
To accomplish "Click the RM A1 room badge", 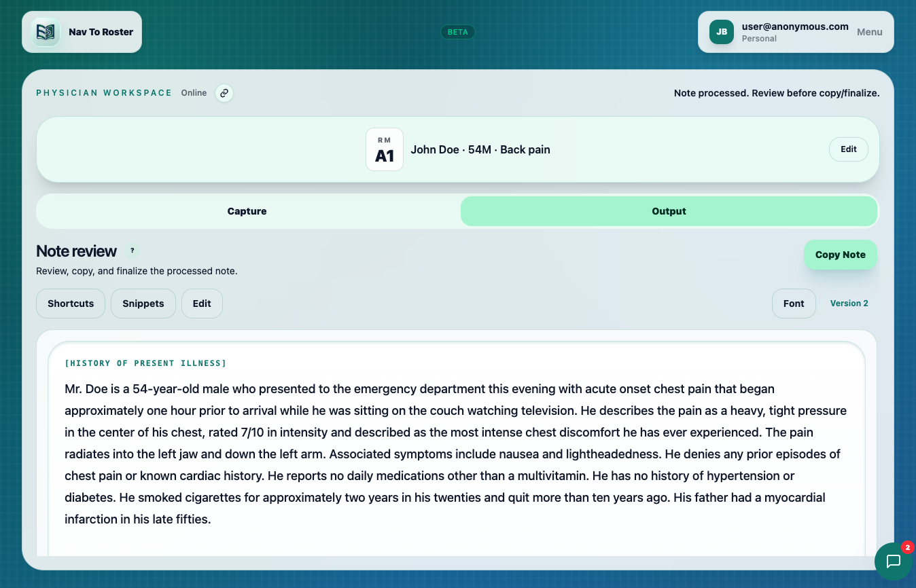I will [385, 149].
